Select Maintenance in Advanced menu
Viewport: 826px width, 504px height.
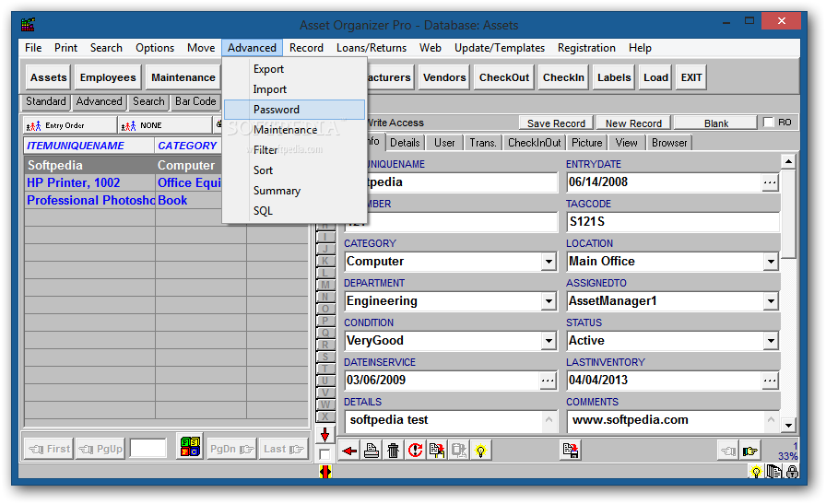[294, 130]
